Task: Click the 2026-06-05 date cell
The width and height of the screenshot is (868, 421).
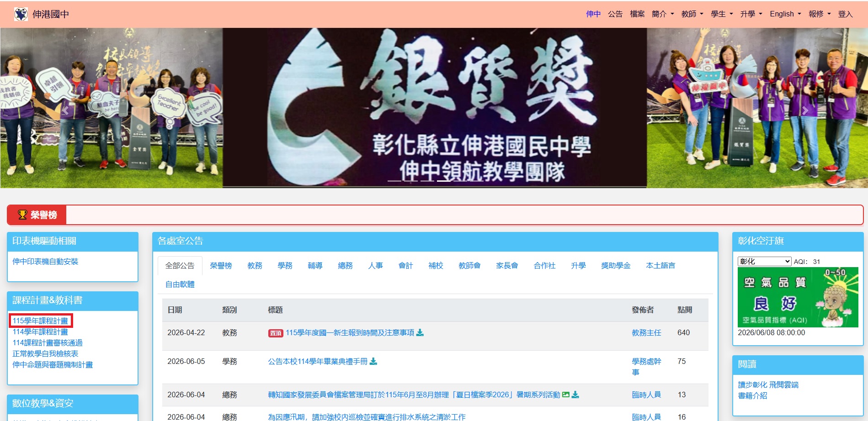Action: [186, 362]
